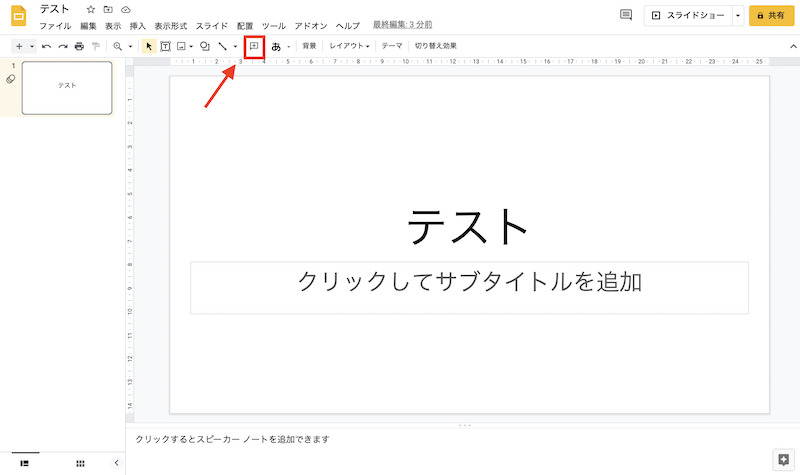Open the ツール menu
The width and height of the screenshot is (800, 475).
coord(273,25)
